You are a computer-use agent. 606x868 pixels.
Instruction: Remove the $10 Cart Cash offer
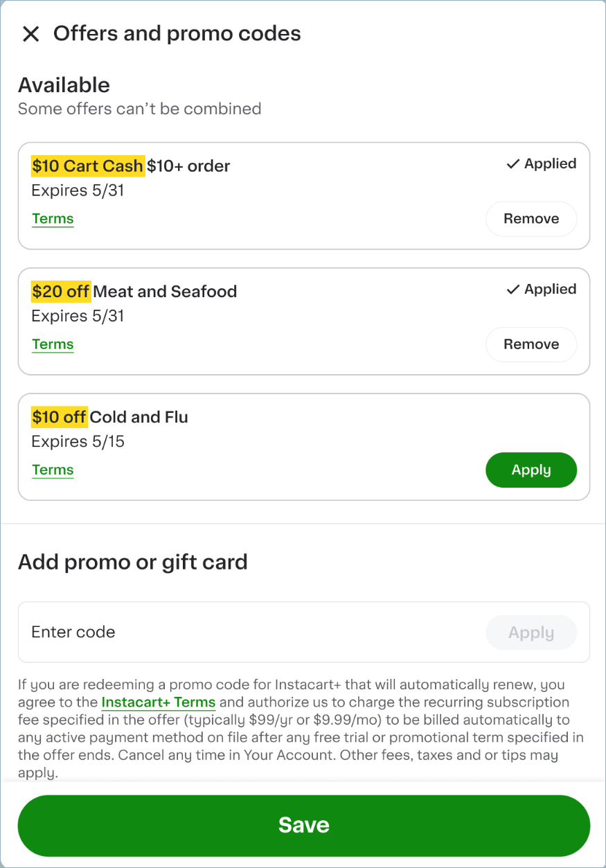531,218
